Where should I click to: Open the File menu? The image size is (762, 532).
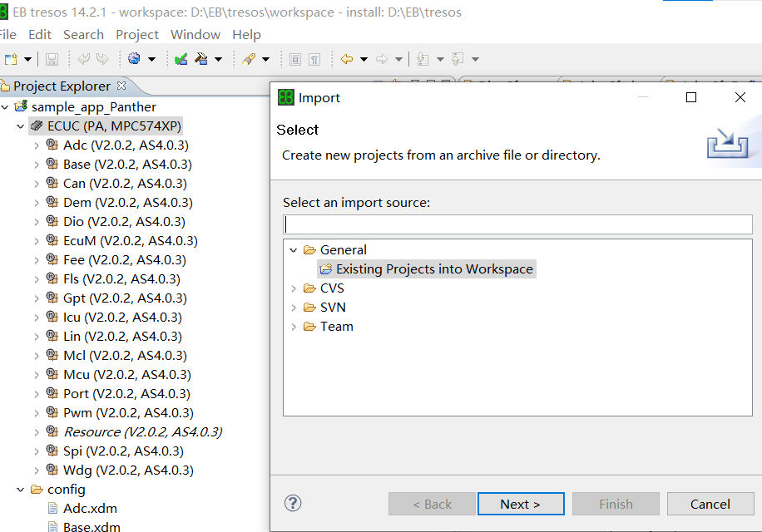pos(7,34)
